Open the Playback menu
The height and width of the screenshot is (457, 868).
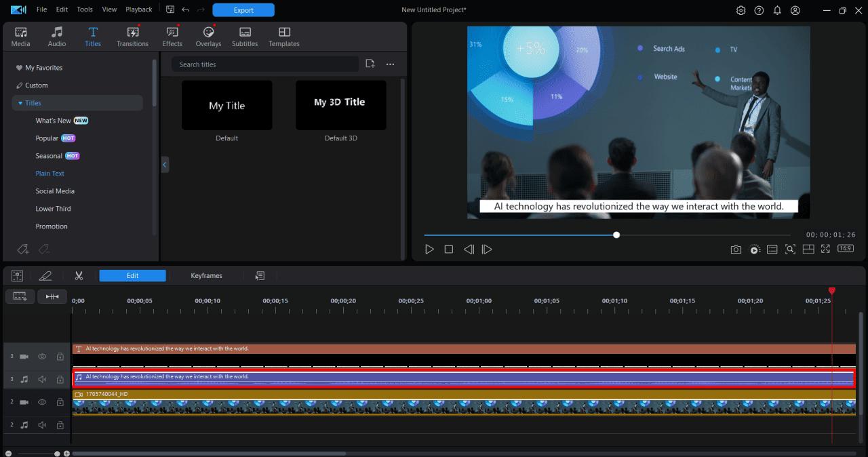pos(138,9)
